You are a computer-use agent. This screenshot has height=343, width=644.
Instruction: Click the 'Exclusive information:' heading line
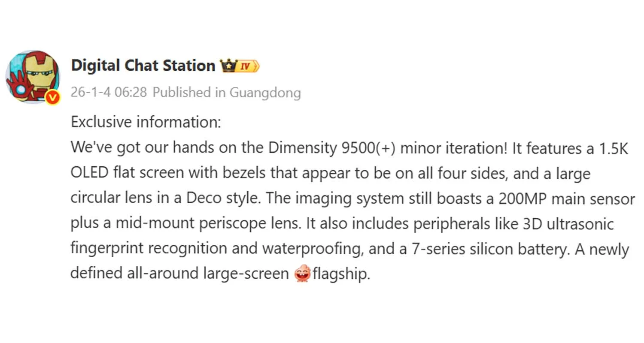146,122
